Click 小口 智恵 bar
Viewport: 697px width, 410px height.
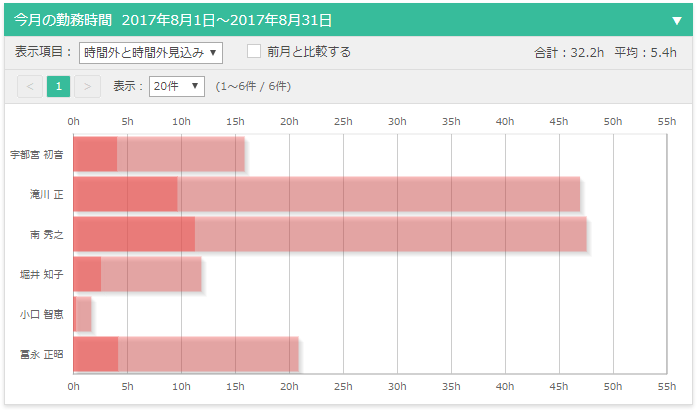[83, 314]
